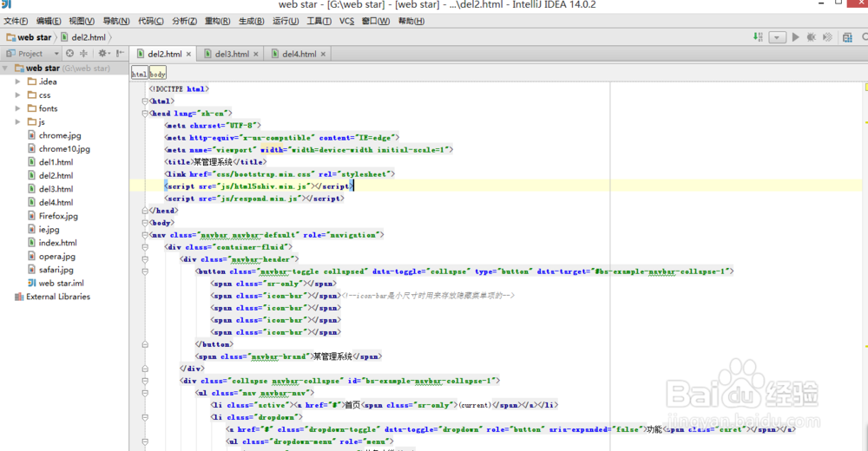Open the 代码(C) menu

[150, 21]
